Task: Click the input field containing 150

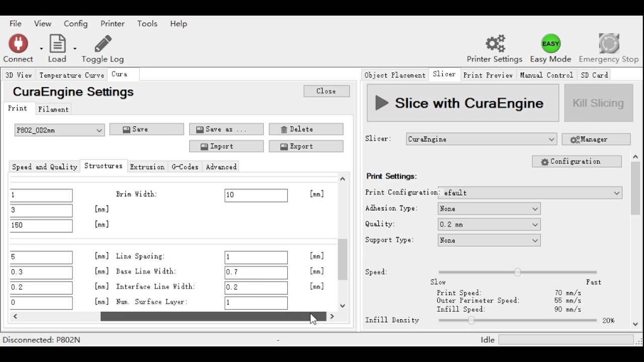Action: click(41, 225)
